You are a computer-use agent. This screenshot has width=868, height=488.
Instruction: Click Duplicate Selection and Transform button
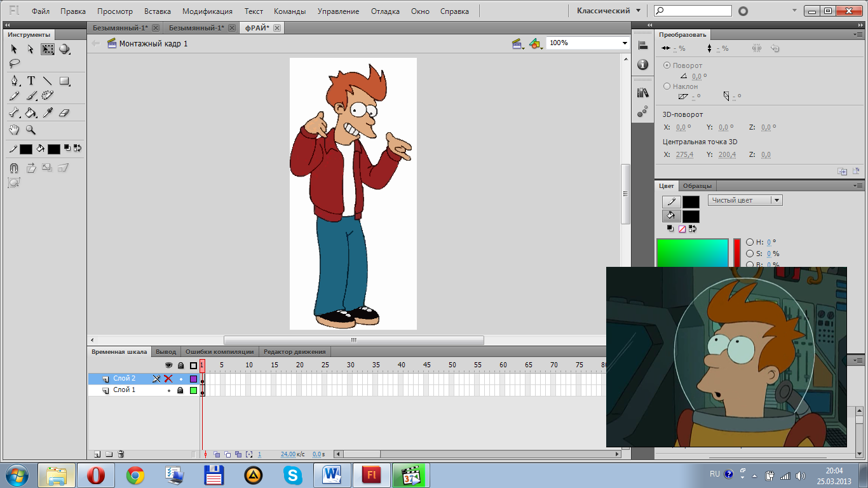(x=842, y=171)
